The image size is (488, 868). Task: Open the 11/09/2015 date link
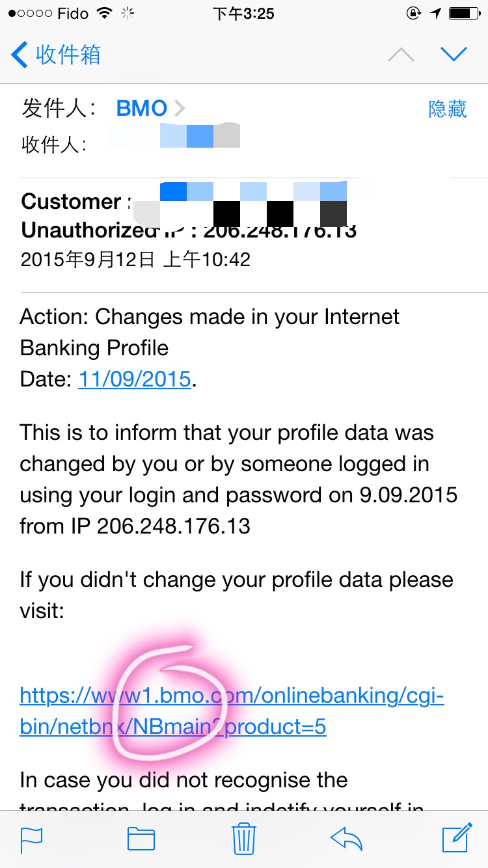(x=135, y=379)
